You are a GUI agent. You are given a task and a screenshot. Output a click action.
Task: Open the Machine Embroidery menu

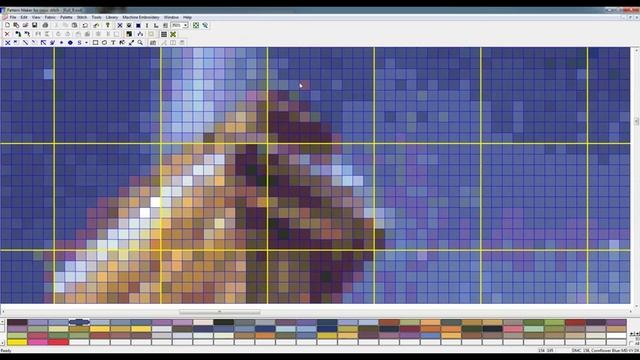(141, 18)
